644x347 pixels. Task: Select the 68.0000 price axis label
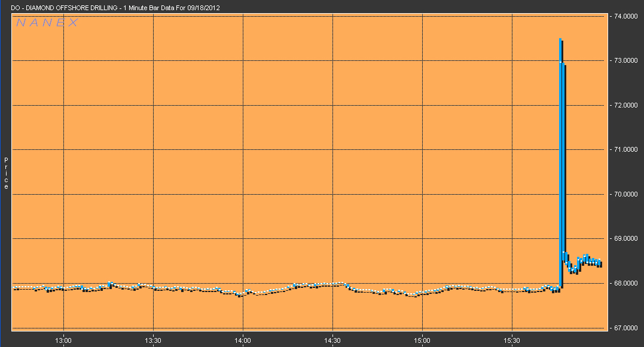[626, 283]
